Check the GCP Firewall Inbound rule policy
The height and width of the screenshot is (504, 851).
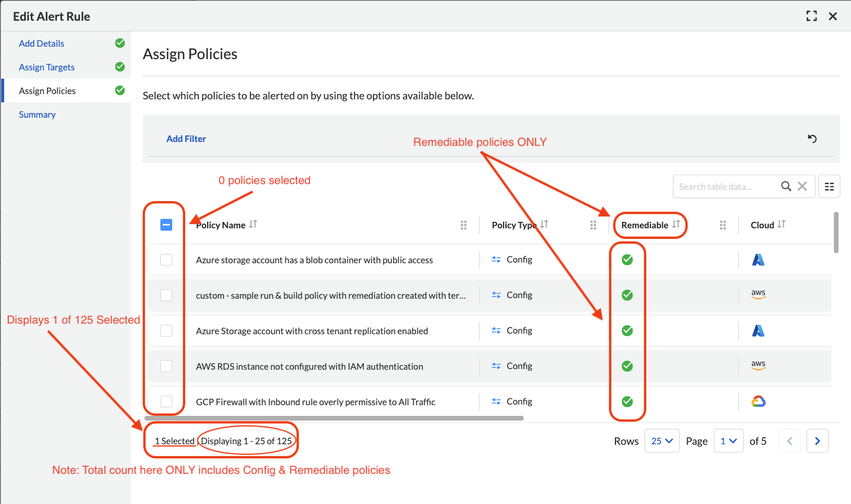point(166,402)
